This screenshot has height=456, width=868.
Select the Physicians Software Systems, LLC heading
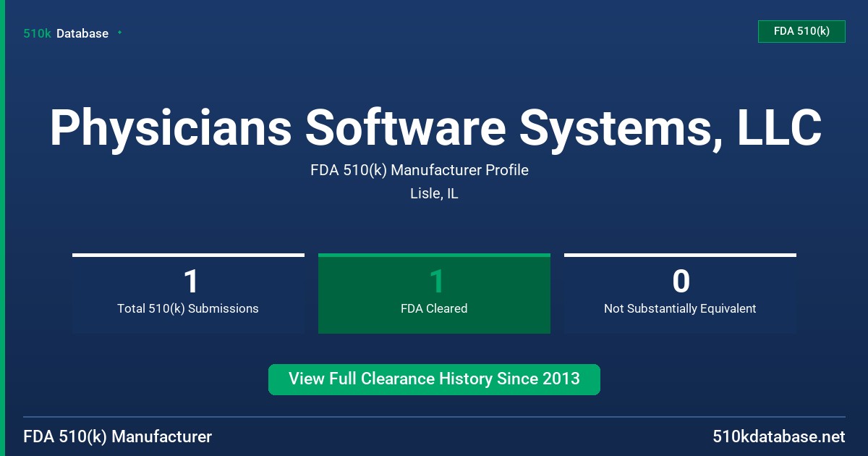(x=435, y=127)
